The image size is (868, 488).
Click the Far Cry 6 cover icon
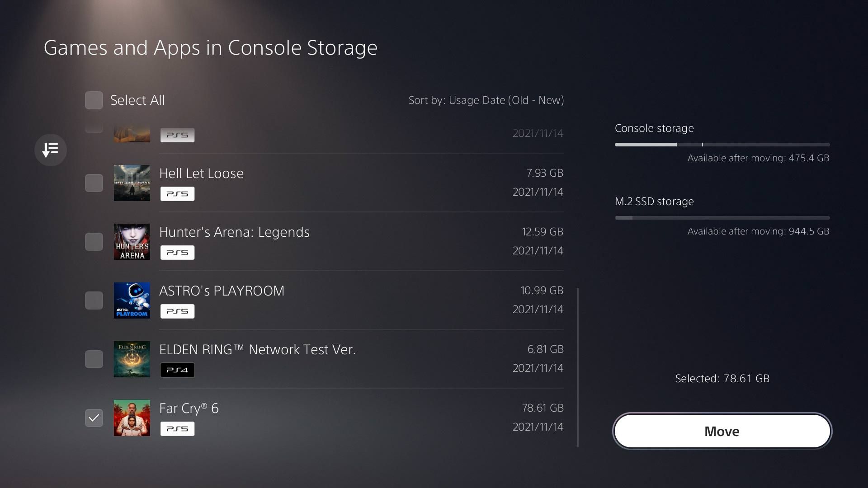tap(132, 418)
